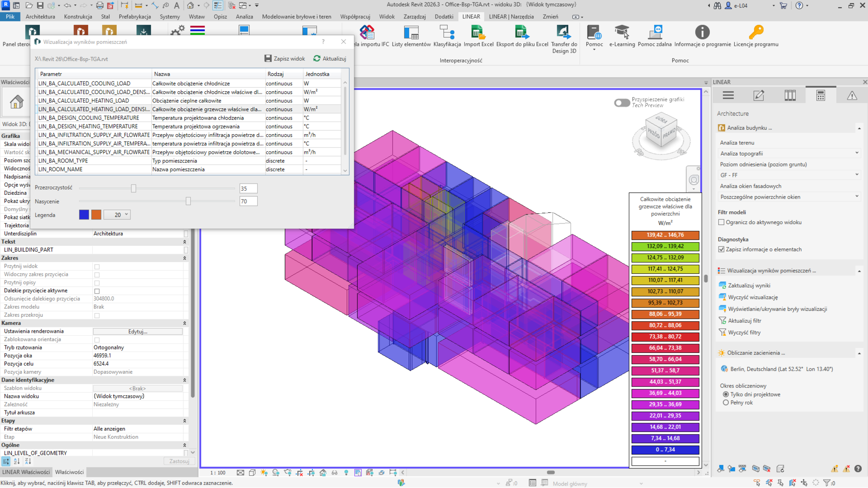The image size is (868, 488).
Task: Click the Zapisz widok button
Action: 285,59
